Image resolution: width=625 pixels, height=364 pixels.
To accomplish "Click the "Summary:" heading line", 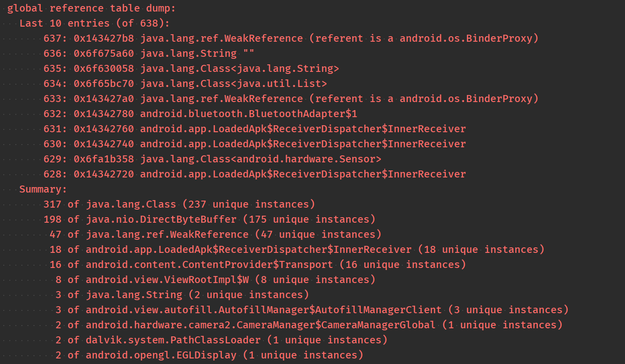I will tap(43, 189).
